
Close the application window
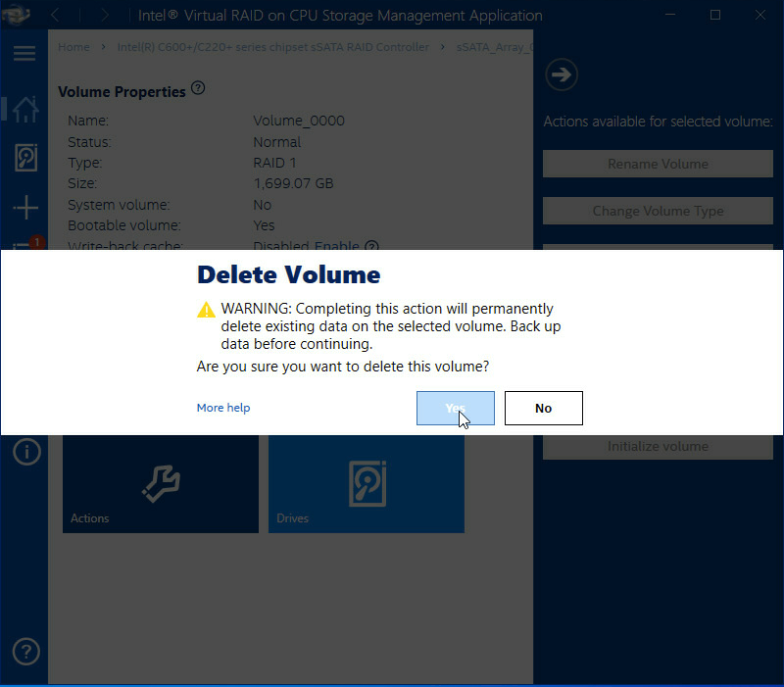[760, 15]
